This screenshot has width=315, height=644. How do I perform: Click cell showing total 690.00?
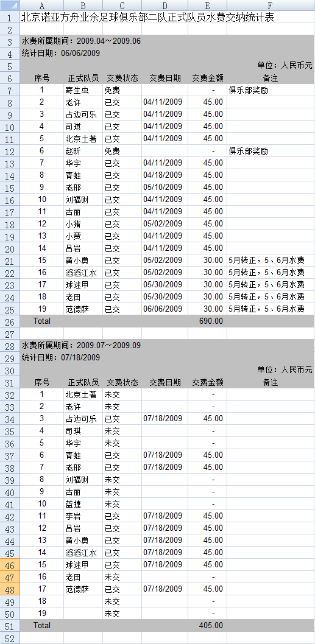(207, 321)
